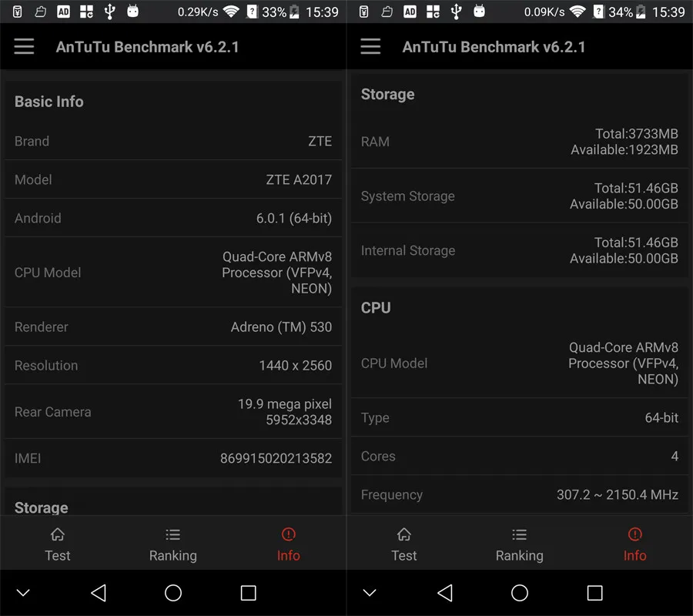Open hamburger menu on right screen

(370, 46)
